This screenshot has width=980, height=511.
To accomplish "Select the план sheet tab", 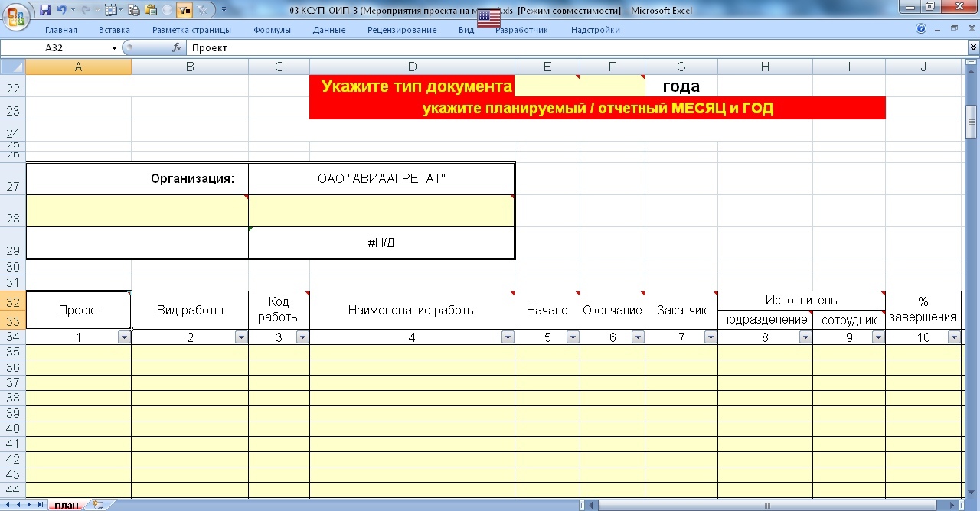I will coord(67,505).
